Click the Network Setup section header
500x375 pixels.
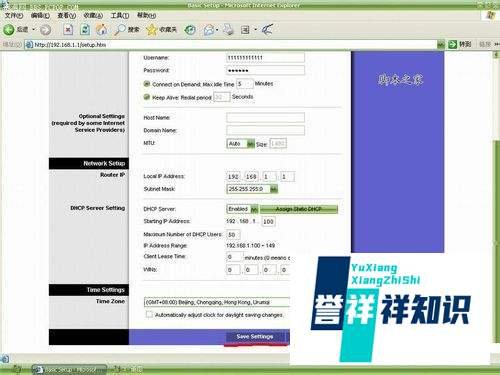pos(89,163)
